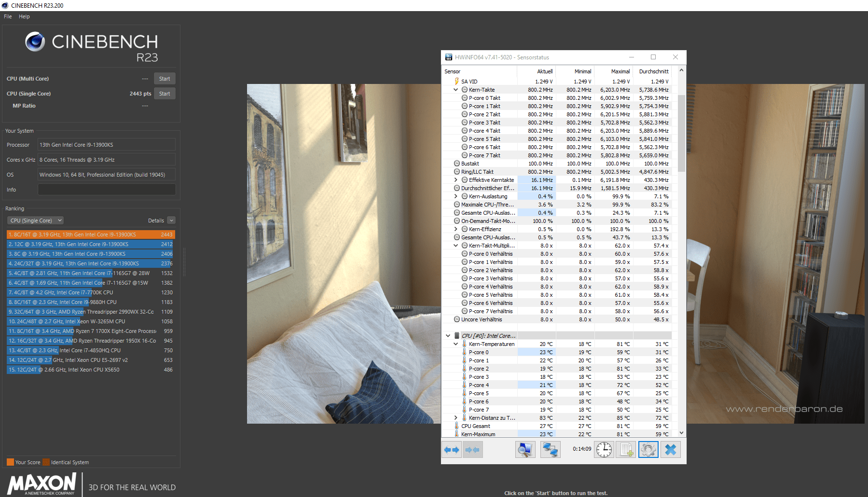Select ranking row 2 '12C @ 3.19 GHz'

[x=91, y=244]
